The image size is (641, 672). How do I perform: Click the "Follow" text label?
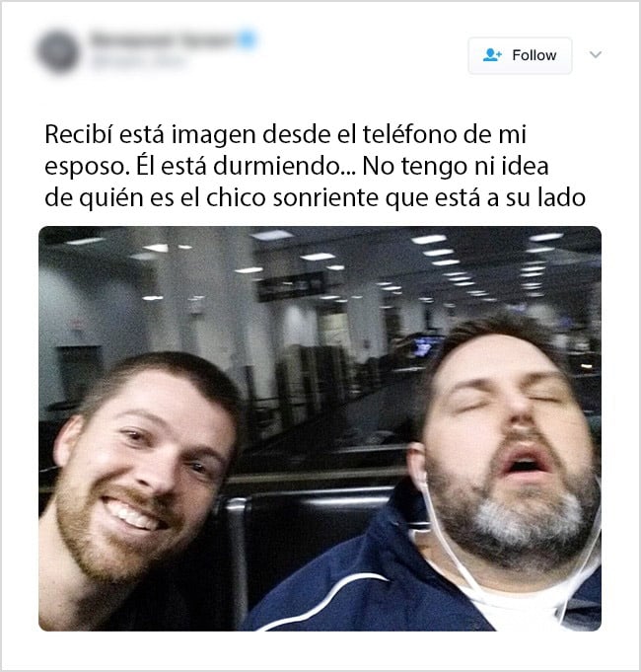[x=534, y=55]
